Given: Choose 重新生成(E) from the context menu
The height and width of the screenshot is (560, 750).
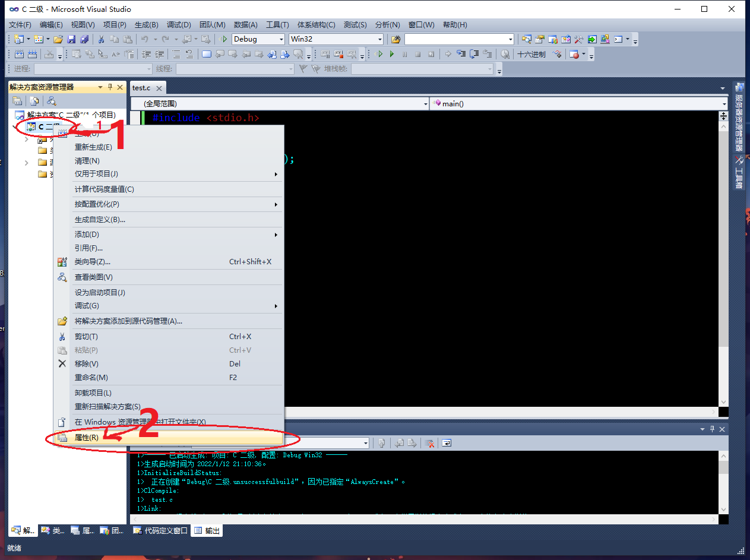Looking at the screenshot, I should [169, 147].
